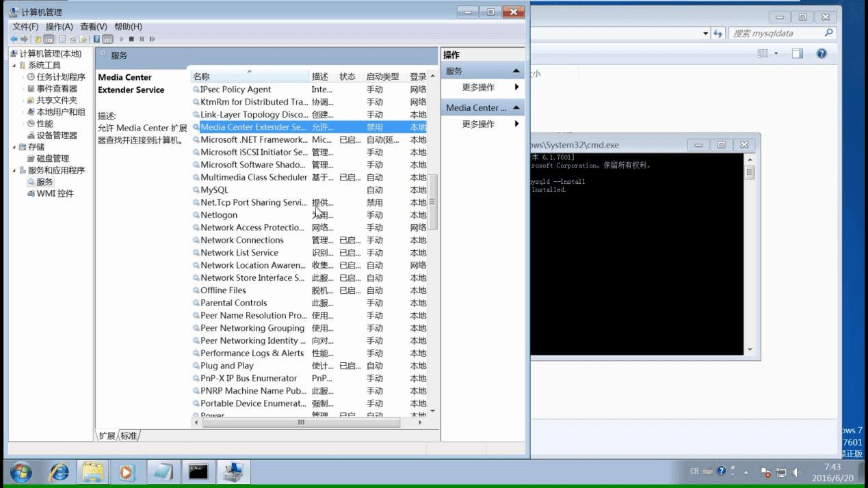
Task: Click the forward navigation arrow icon
Action: coord(23,39)
